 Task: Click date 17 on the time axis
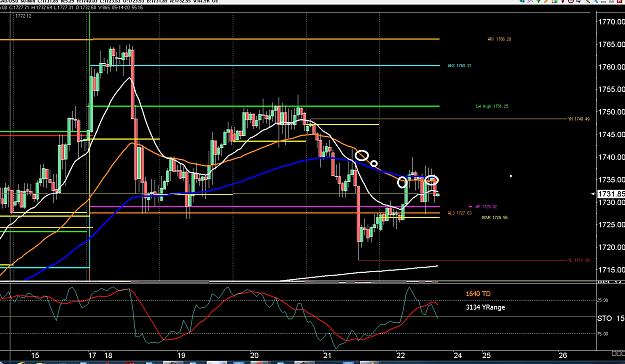tap(92, 355)
